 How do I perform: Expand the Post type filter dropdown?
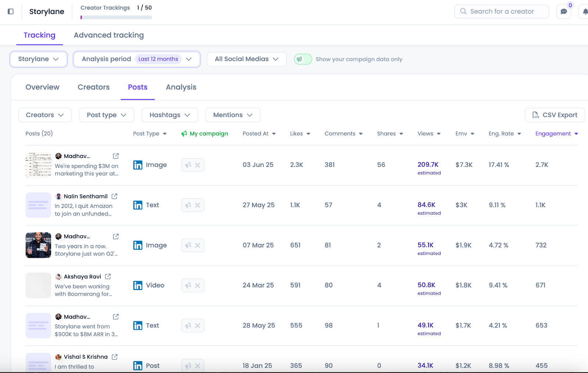(x=107, y=115)
